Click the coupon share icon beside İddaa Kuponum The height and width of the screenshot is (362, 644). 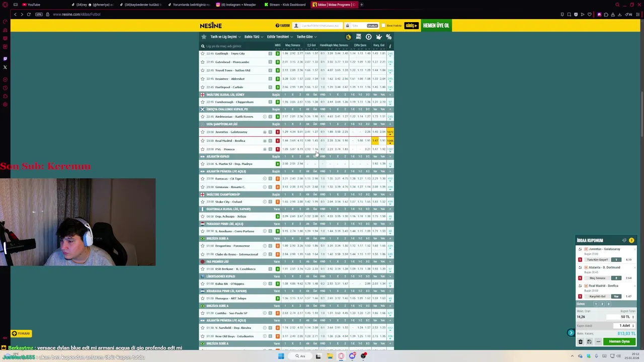click(x=624, y=240)
